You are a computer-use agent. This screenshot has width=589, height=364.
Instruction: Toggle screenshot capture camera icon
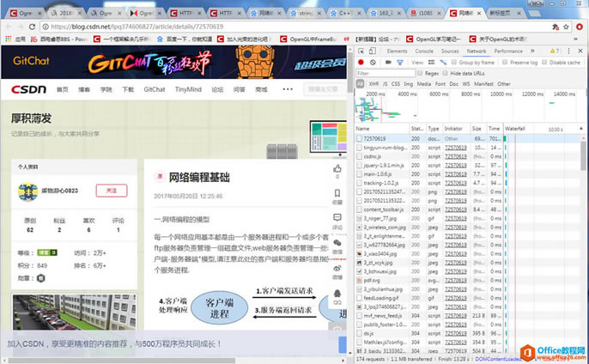tap(388, 62)
